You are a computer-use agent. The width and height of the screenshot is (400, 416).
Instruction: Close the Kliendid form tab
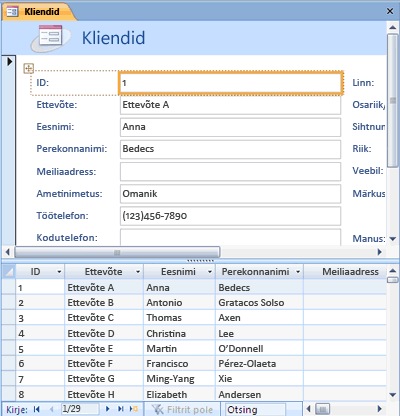click(390, 11)
